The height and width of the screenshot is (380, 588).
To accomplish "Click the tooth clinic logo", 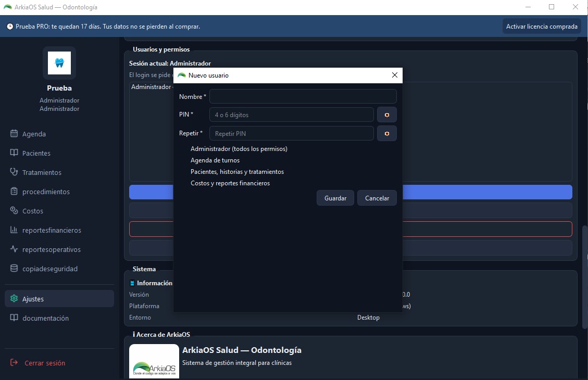I will 59,63.
